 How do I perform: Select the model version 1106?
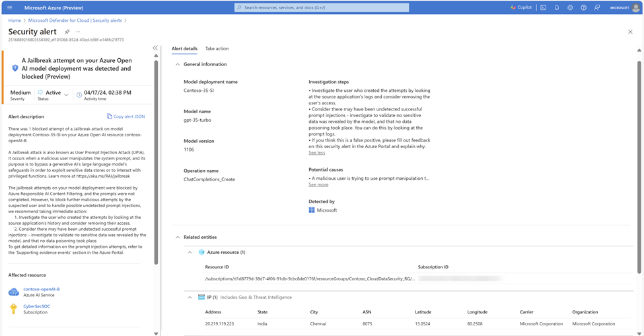pos(189,149)
